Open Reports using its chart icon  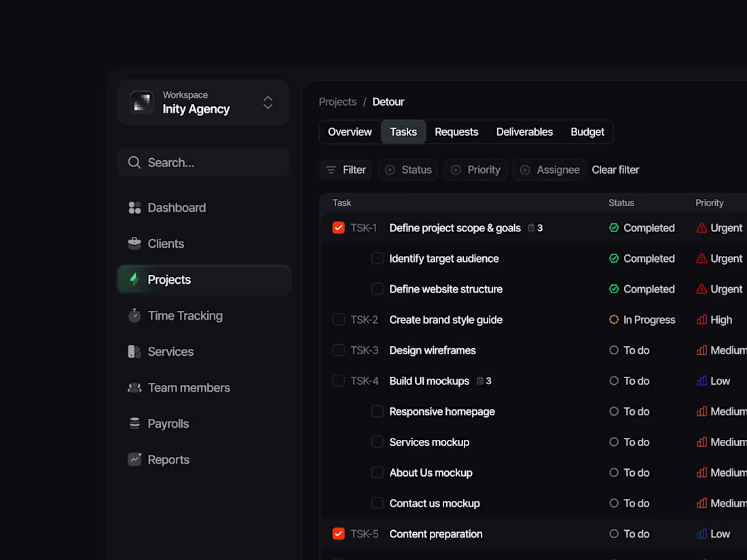tap(134, 459)
